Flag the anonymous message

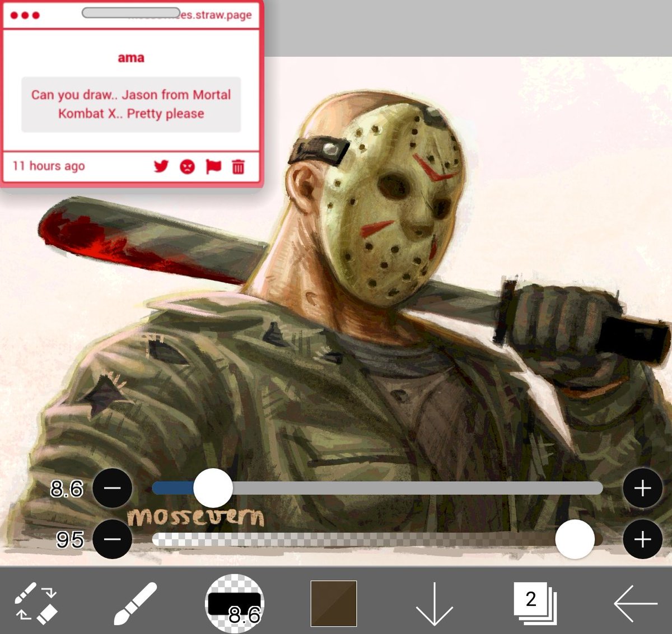click(213, 166)
